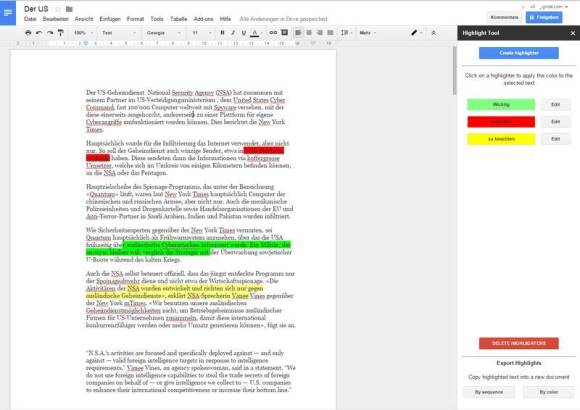Edit the red highlighter

[555, 122]
